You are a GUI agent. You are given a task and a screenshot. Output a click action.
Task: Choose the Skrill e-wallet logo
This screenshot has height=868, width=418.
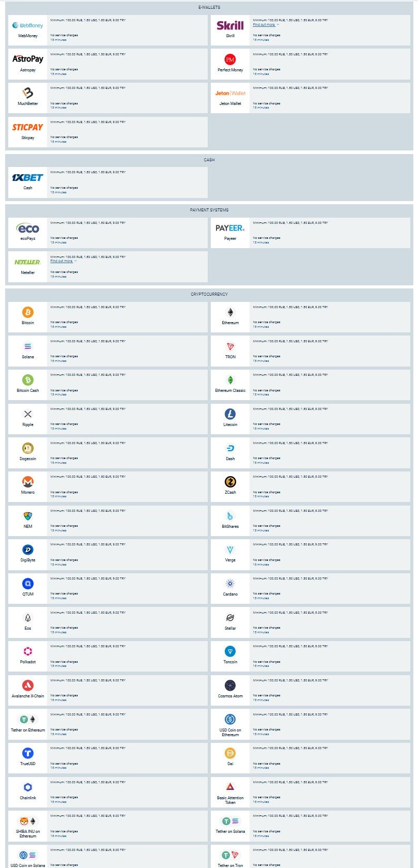pyautogui.click(x=230, y=25)
